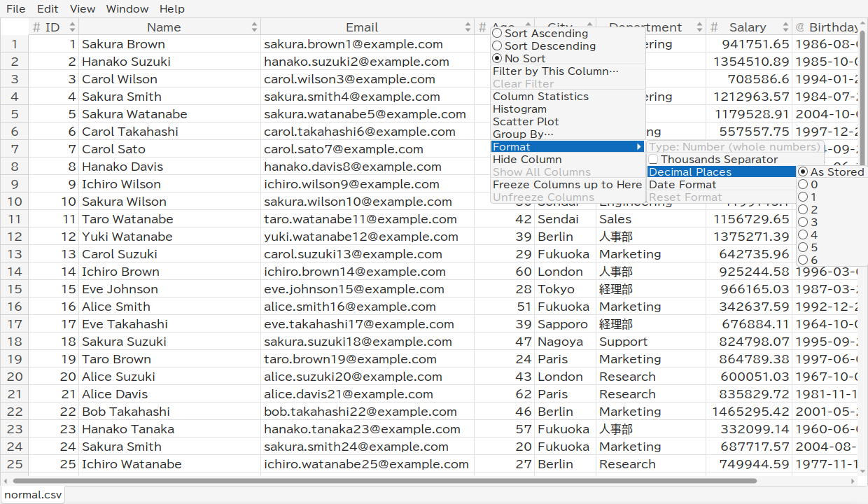Toggle sort arrows on Email column header
The image size is (868, 504).
pyautogui.click(x=468, y=27)
